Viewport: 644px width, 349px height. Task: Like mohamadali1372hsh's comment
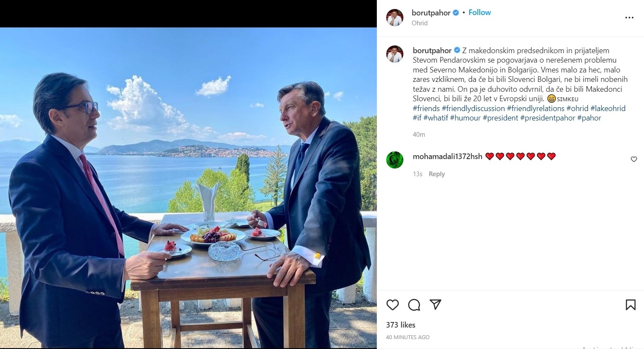[x=634, y=159]
